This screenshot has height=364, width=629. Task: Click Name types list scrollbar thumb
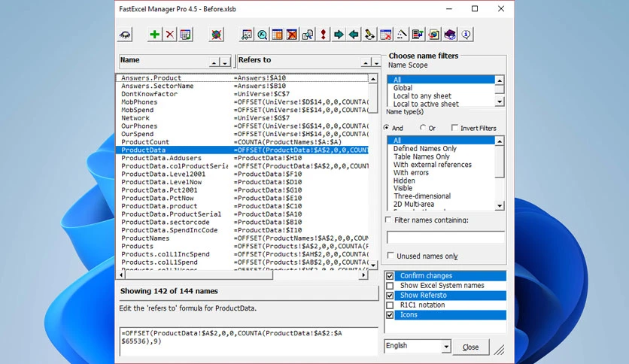point(500,161)
